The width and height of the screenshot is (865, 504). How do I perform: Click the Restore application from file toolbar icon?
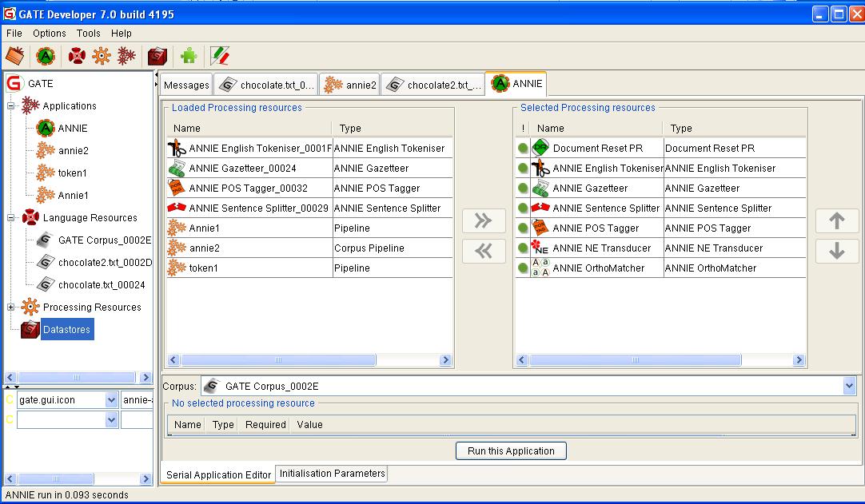(15, 56)
